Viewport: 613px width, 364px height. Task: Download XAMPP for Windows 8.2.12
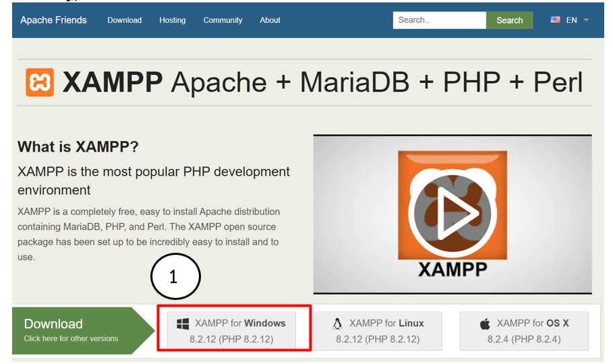[231, 331]
